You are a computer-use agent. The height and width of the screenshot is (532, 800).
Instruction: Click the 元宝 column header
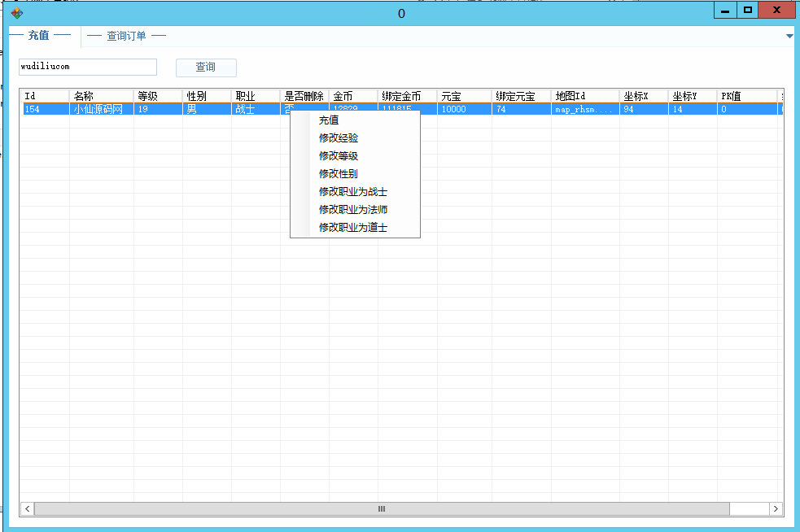tap(465, 96)
